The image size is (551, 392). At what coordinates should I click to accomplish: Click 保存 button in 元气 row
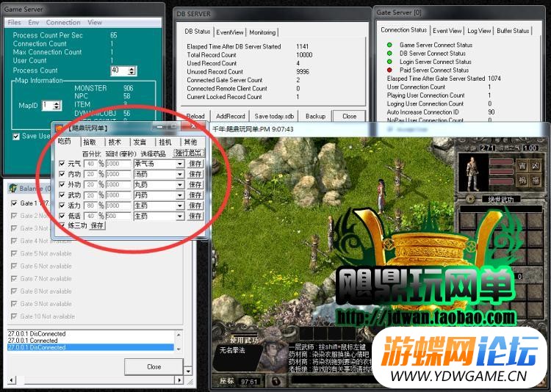point(195,164)
